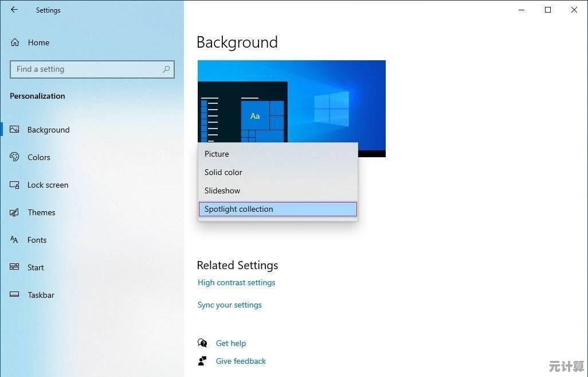Click the Sync your settings link
The height and width of the screenshot is (377, 588).
coord(229,305)
